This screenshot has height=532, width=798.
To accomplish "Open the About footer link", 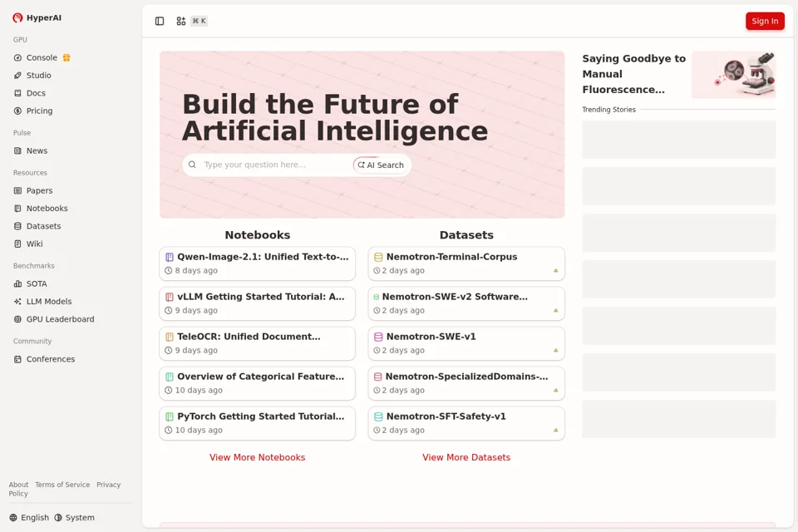I will click(18, 485).
